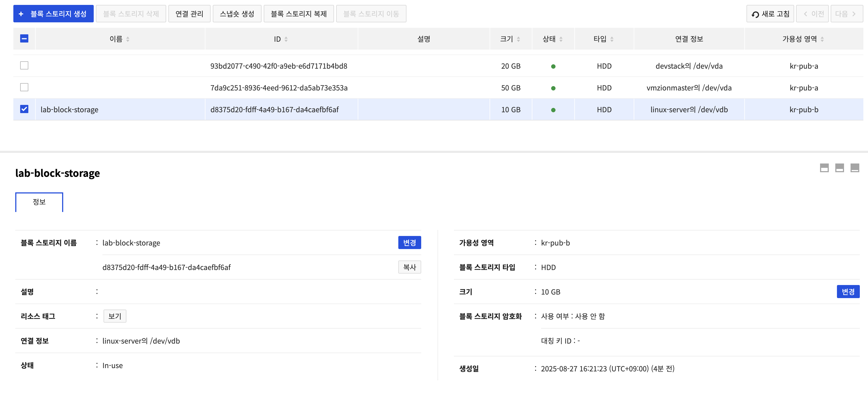Image resolution: width=868 pixels, height=400 pixels.
Task: Check the devstack storage row checkbox
Action: 24,65
